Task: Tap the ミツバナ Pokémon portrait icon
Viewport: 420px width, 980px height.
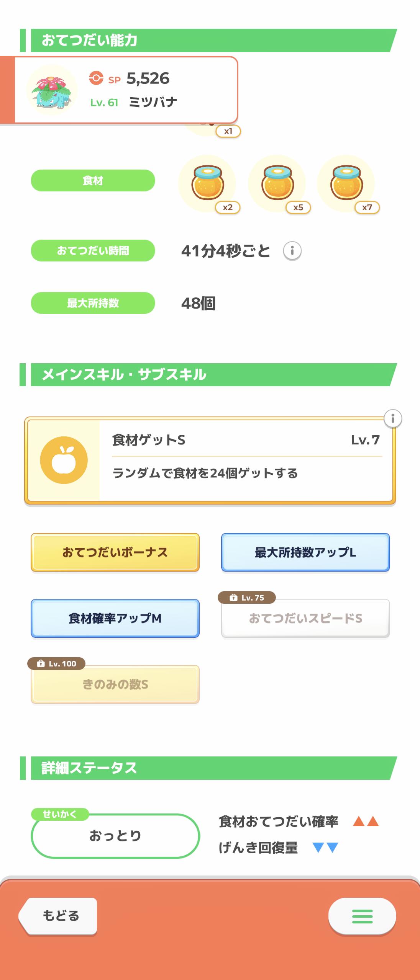Action: 52,90
